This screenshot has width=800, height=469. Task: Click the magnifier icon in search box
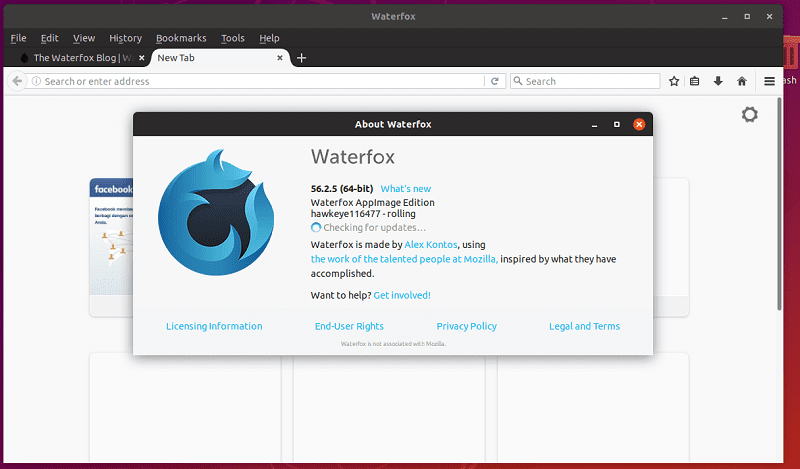pyautogui.click(x=518, y=81)
